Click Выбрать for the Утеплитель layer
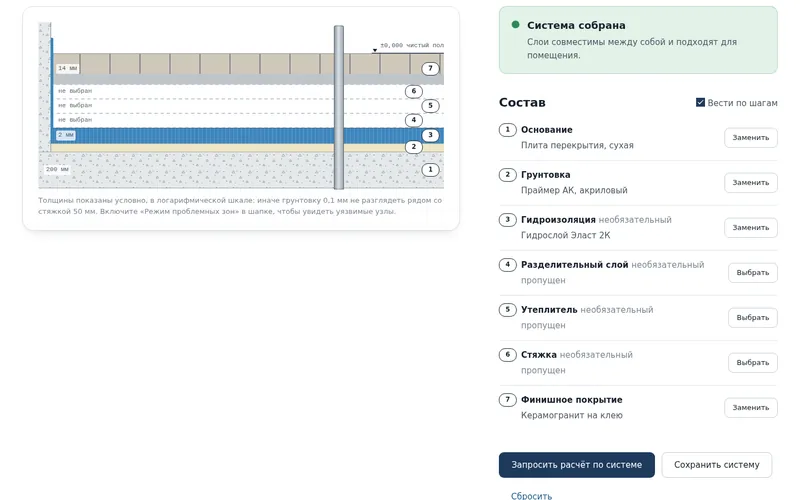 (753, 317)
